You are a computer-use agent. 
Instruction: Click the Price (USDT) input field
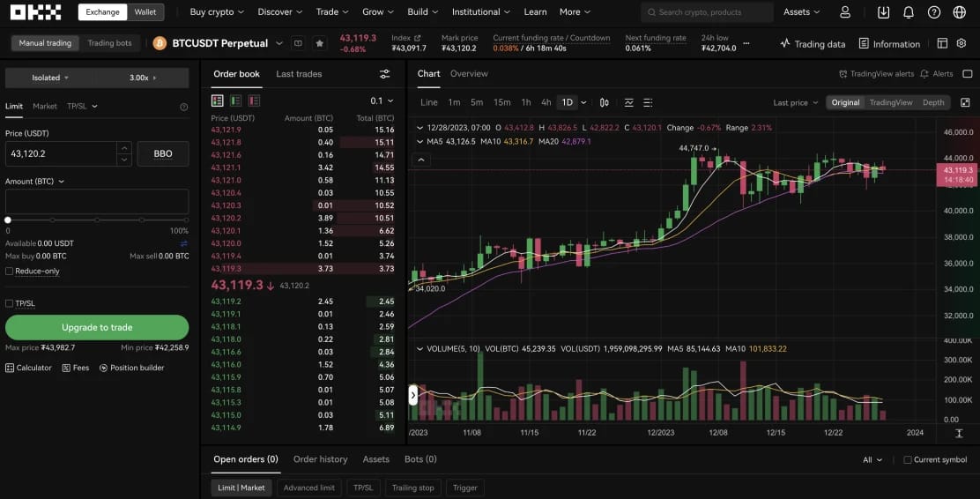point(60,153)
